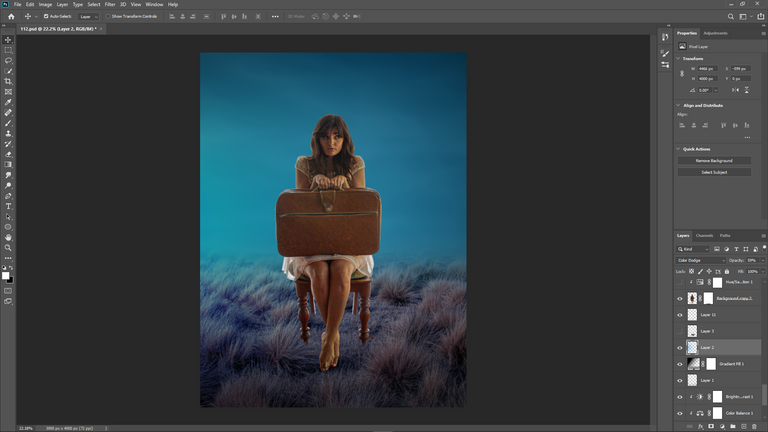Open the Filter menu
This screenshot has height=432, width=768.
[110, 4]
